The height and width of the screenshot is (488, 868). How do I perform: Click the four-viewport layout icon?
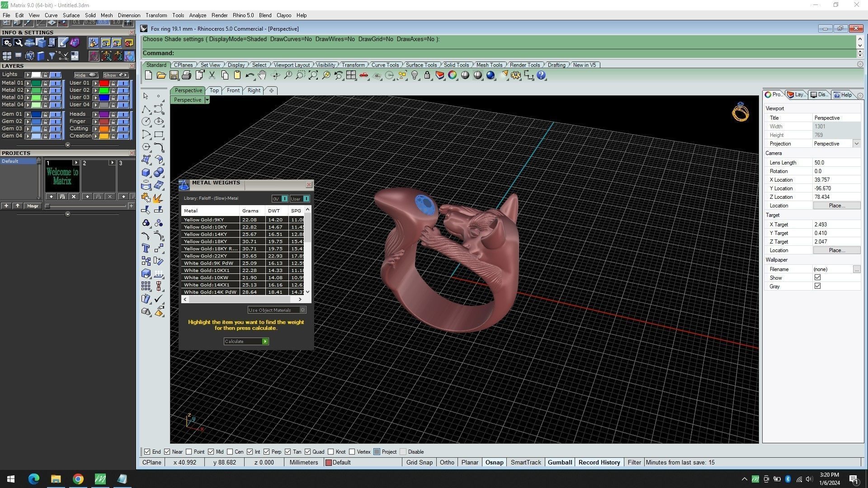click(351, 75)
